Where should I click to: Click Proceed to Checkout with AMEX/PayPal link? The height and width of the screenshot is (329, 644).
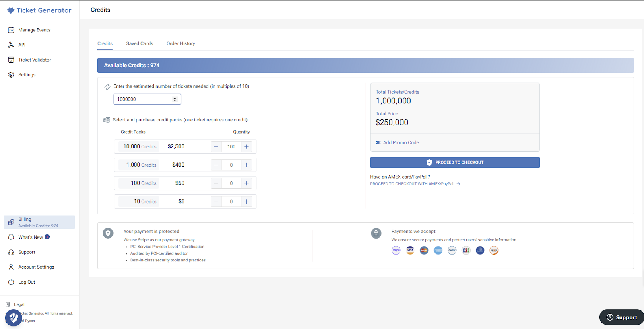click(415, 184)
